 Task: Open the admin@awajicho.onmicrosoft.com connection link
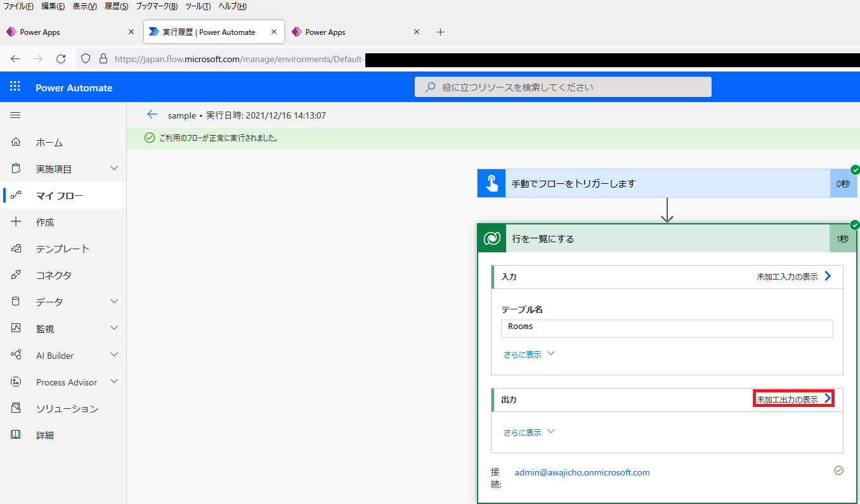tap(582, 472)
